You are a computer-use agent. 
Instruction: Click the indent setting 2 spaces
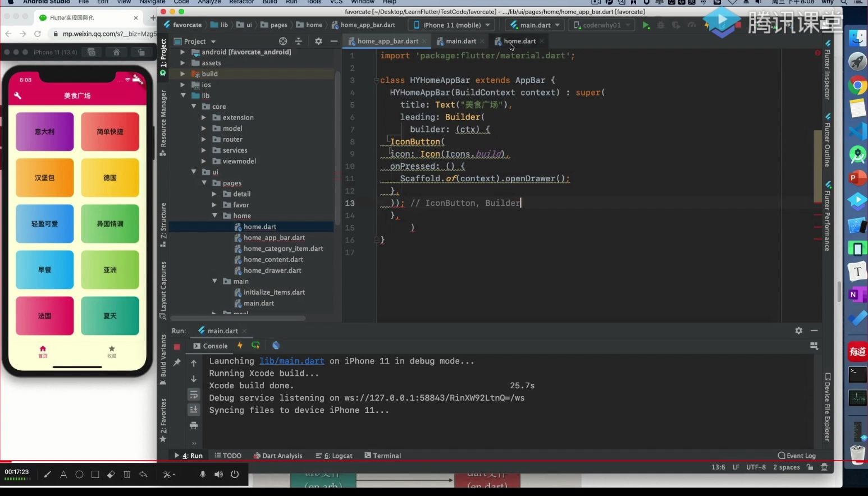tap(786, 467)
